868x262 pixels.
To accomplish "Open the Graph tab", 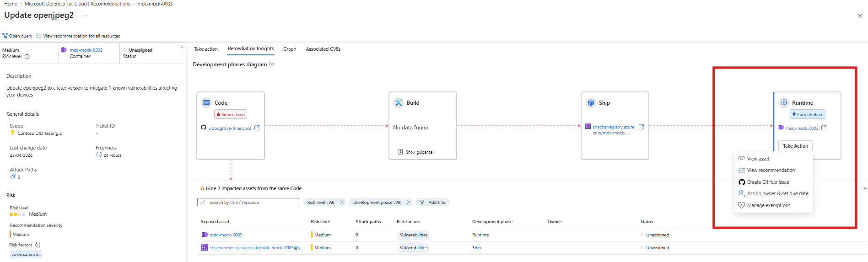I will [290, 49].
